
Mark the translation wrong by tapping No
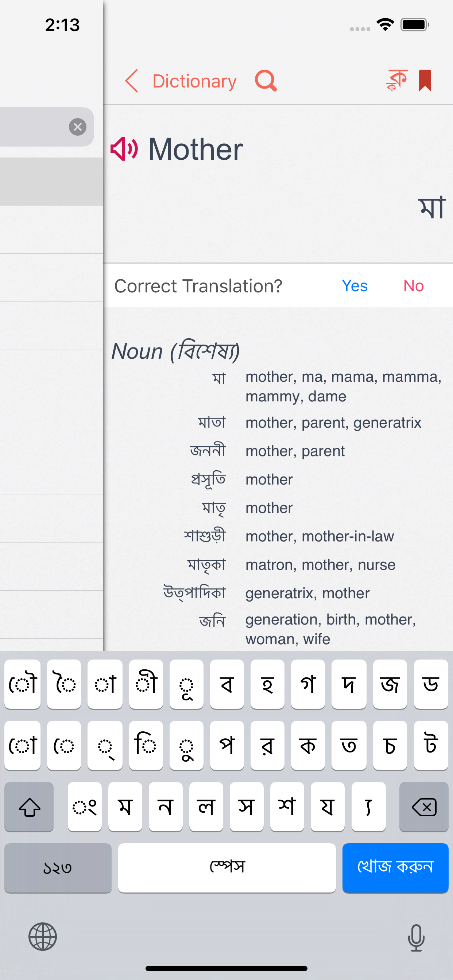[413, 286]
